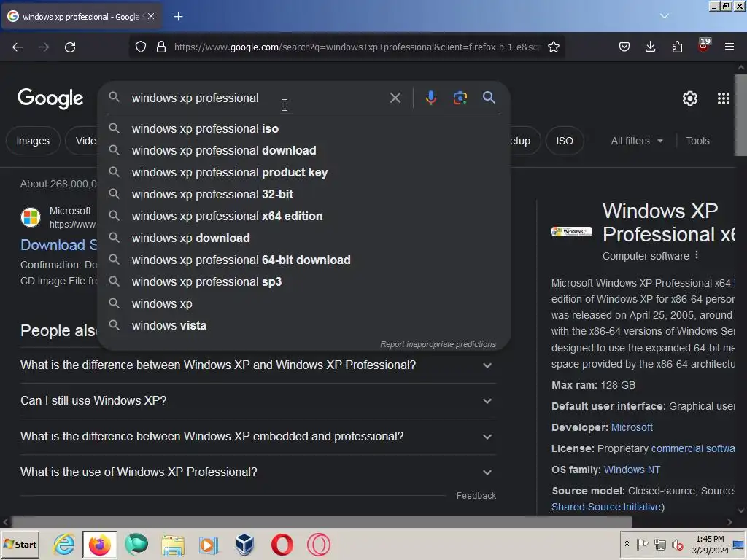This screenshot has height=560, width=747.
Task: Open the Firefox hamburger menu
Action: click(729, 47)
